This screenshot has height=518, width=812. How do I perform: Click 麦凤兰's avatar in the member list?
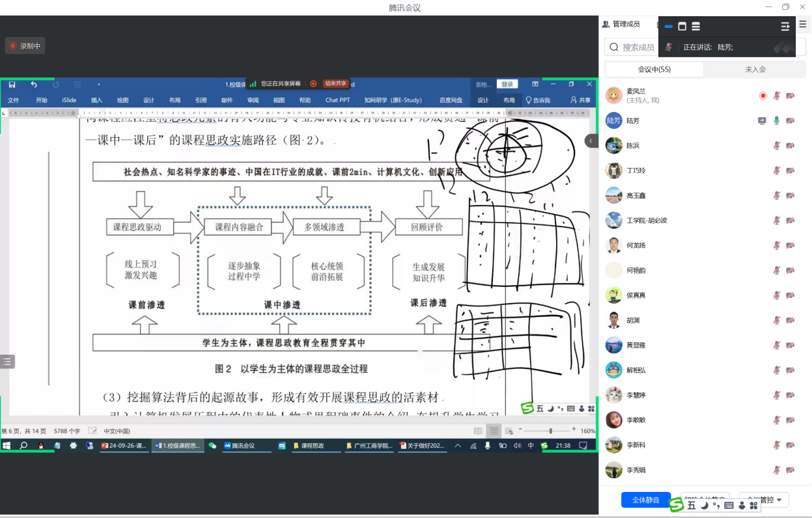click(x=613, y=96)
